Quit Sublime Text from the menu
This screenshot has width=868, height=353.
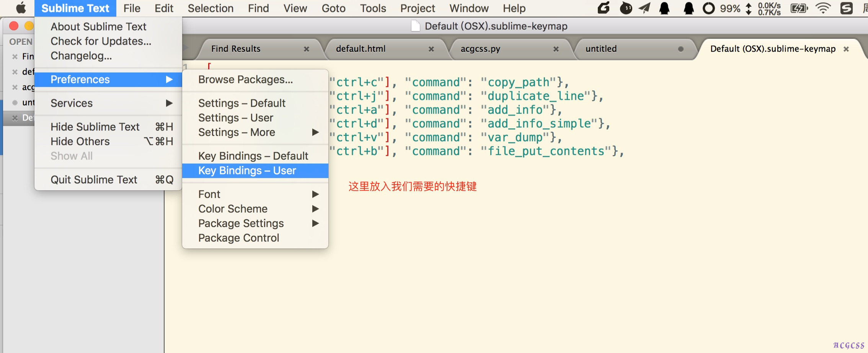(x=94, y=180)
